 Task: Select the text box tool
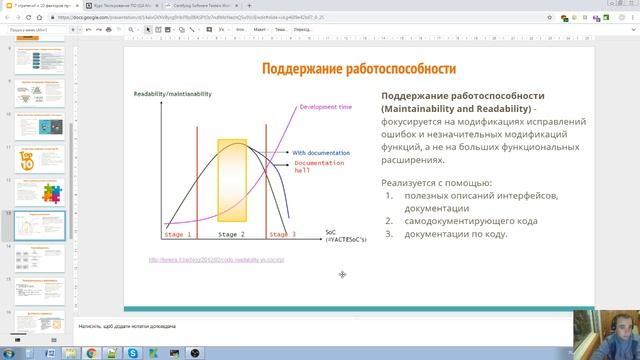pyautogui.click(x=158, y=30)
